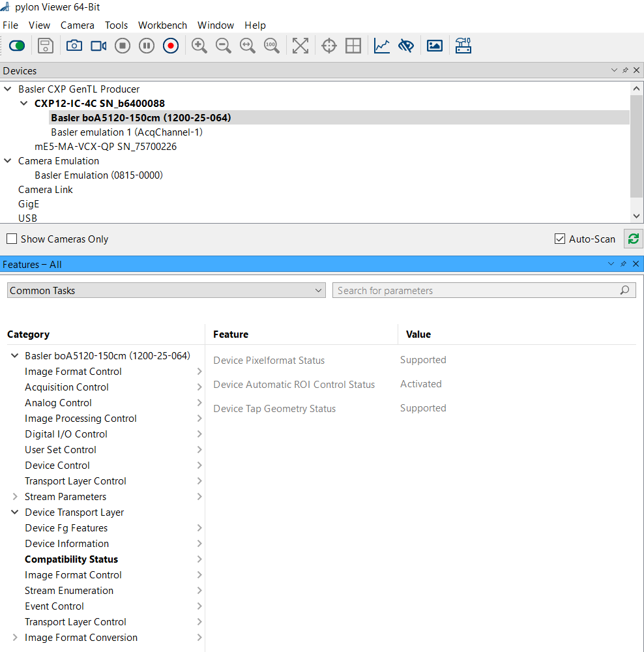Open the histogram chart tool

(x=382, y=46)
